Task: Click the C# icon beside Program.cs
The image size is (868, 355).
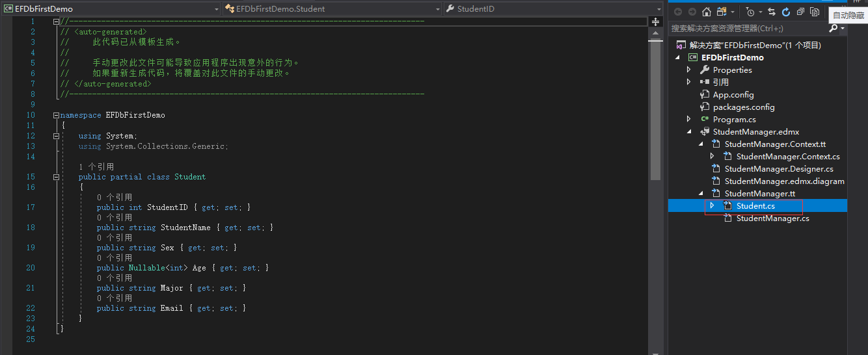Action: point(705,119)
